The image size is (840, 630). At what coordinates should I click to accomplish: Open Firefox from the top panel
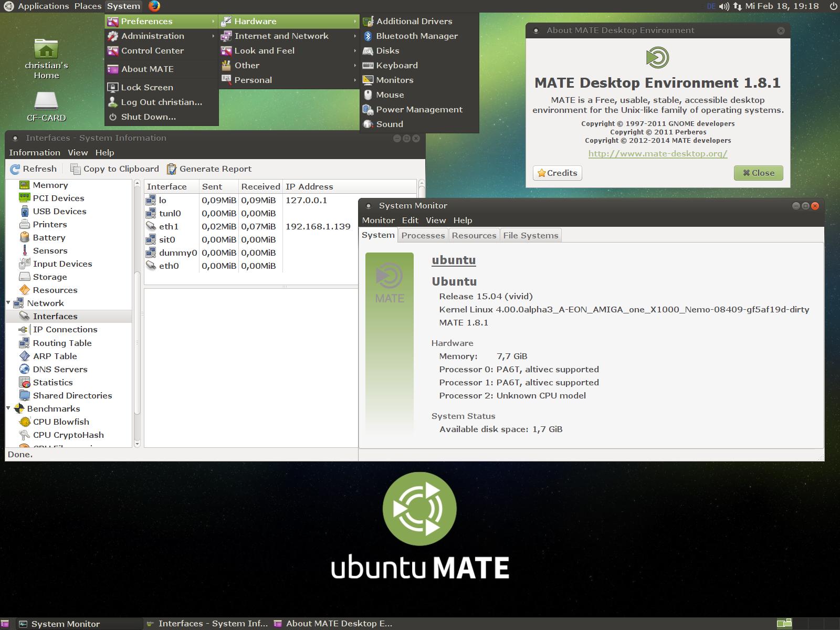(x=154, y=6)
